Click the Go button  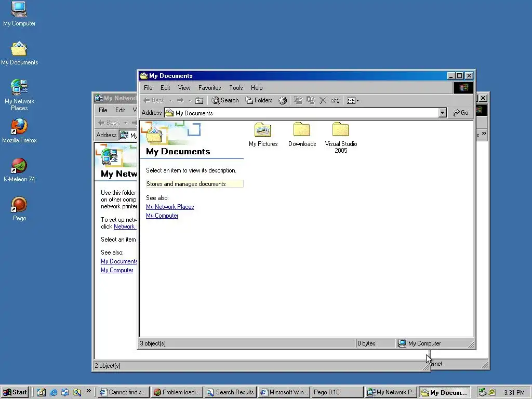point(461,113)
